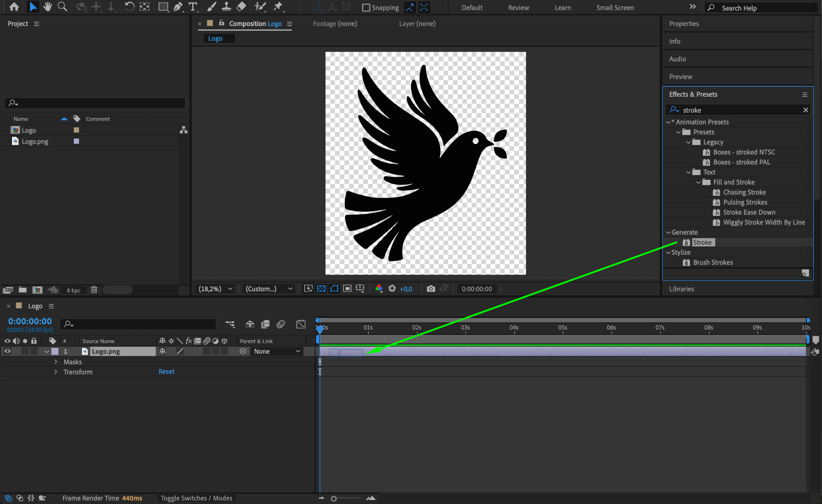Select the Hand tool
The height and width of the screenshot is (504, 822).
pyautogui.click(x=47, y=7)
